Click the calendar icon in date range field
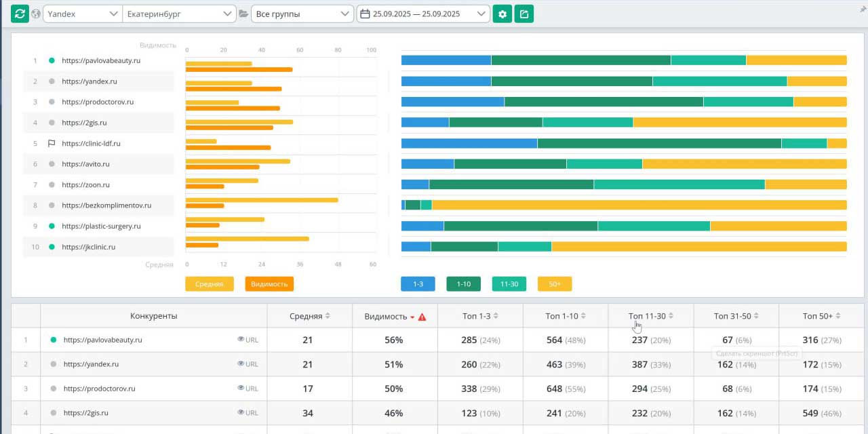Viewport: 868px width, 434px height. point(365,14)
